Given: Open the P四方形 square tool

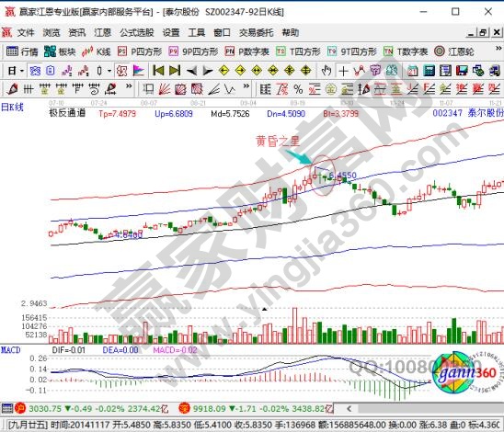Looking at the screenshot, I should pos(140,51).
